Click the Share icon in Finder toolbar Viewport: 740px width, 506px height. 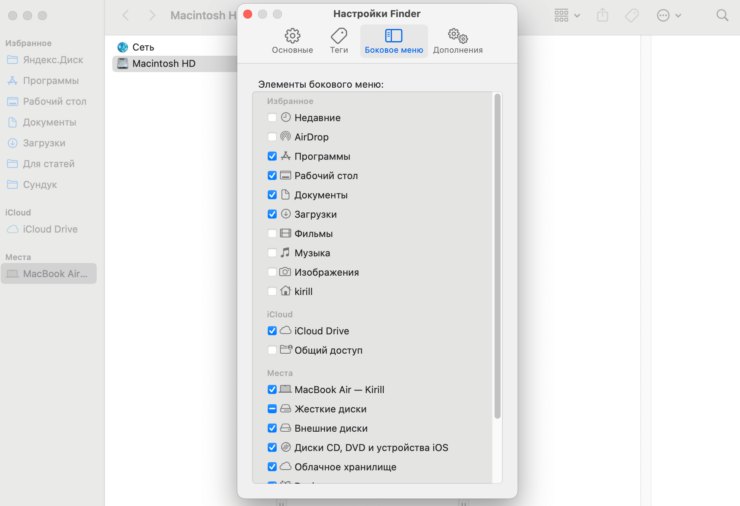click(602, 16)
